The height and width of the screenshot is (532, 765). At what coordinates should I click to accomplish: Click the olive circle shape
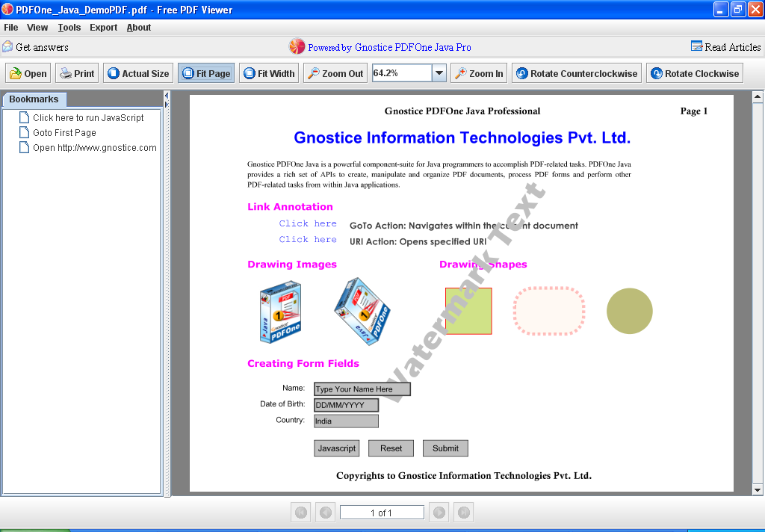coord(629,311)
